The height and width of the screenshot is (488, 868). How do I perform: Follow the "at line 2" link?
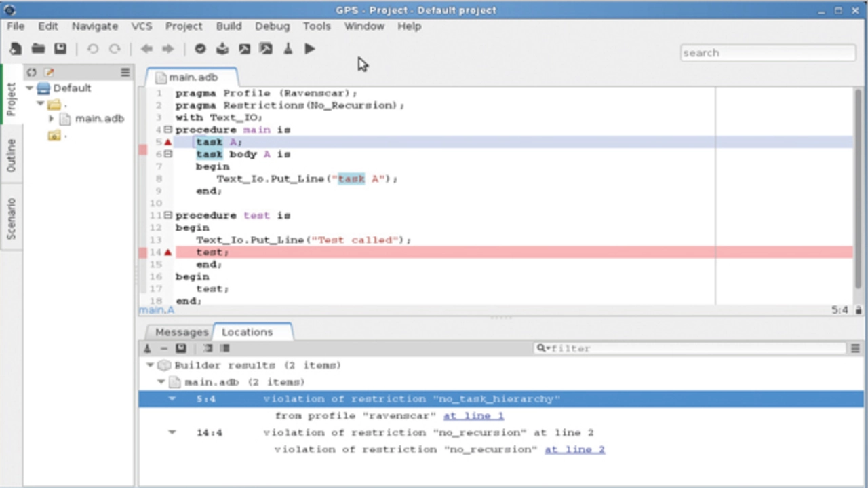tap(574, 449)
